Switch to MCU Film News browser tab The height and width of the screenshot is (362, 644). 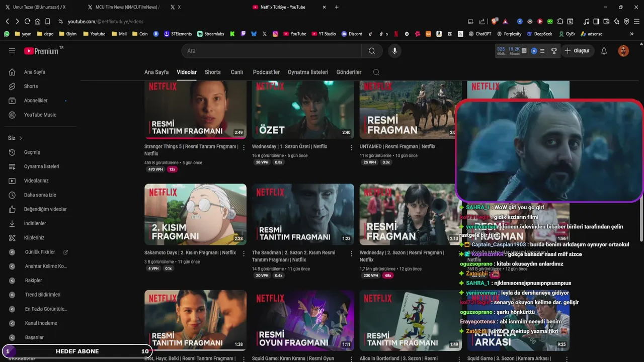[x=123, y=7]
